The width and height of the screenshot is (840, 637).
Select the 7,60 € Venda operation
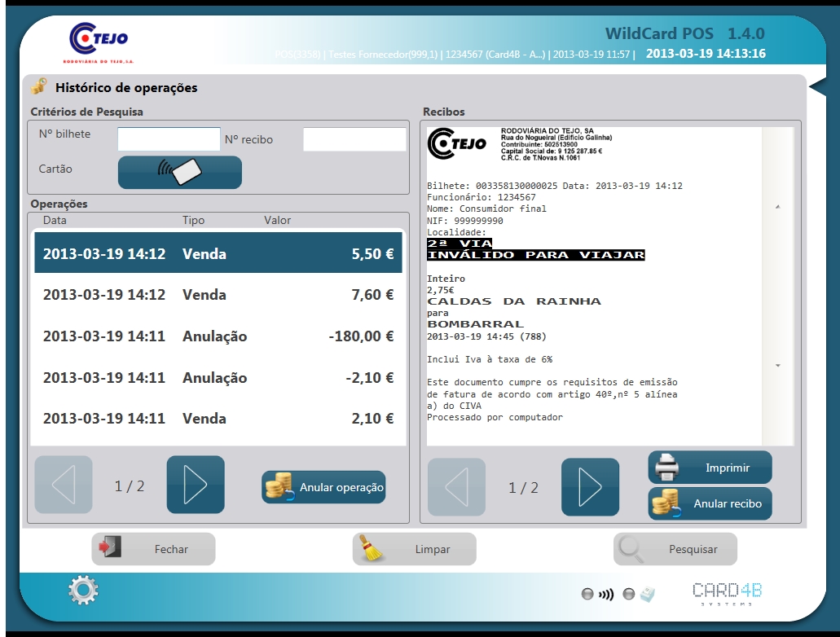(x=218, y=295)
